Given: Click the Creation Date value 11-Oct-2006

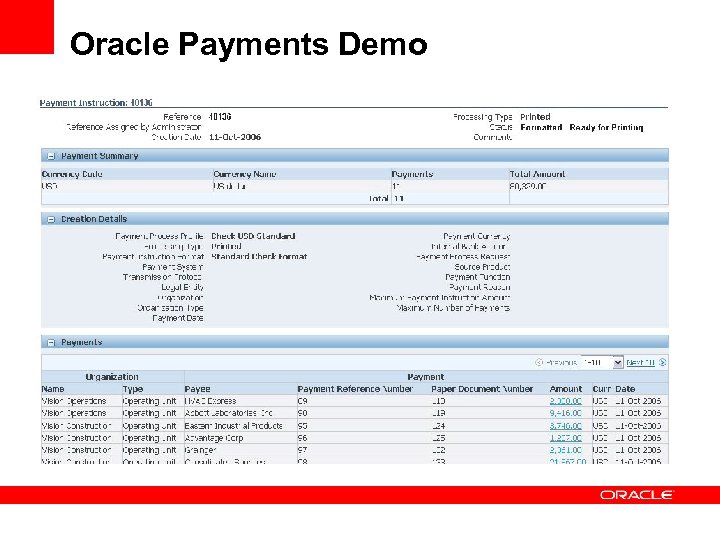Looking at the screenshot, I should click(x=235, y=137).
